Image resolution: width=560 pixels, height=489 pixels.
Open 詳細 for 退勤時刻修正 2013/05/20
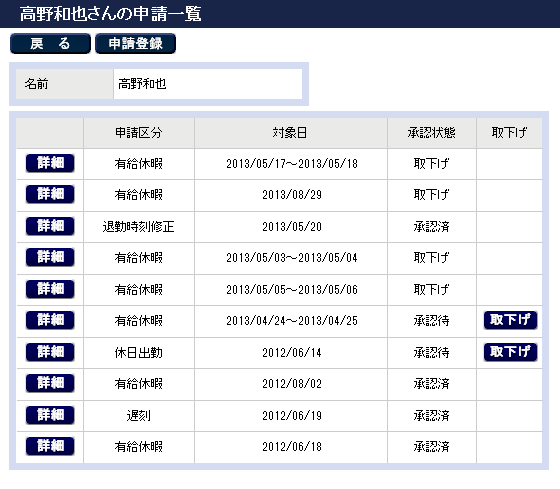[50, 226]
